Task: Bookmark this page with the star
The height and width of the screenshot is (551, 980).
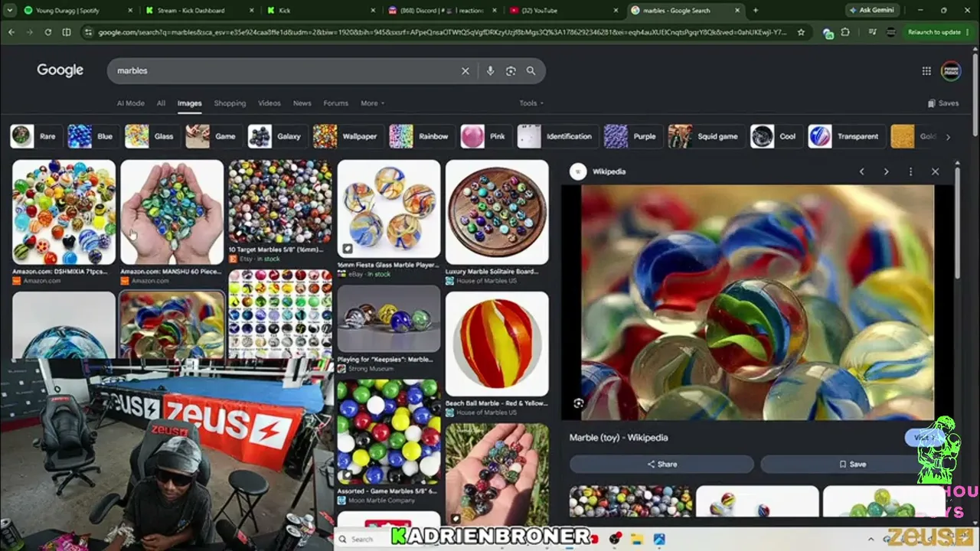Action: click(x=801, y=32)
